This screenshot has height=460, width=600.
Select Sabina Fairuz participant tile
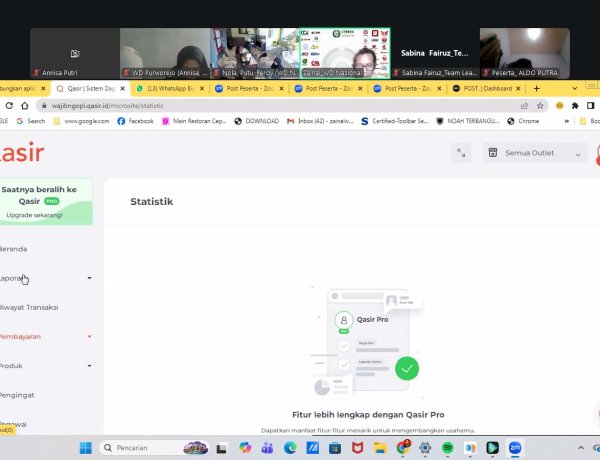point(435,53)
